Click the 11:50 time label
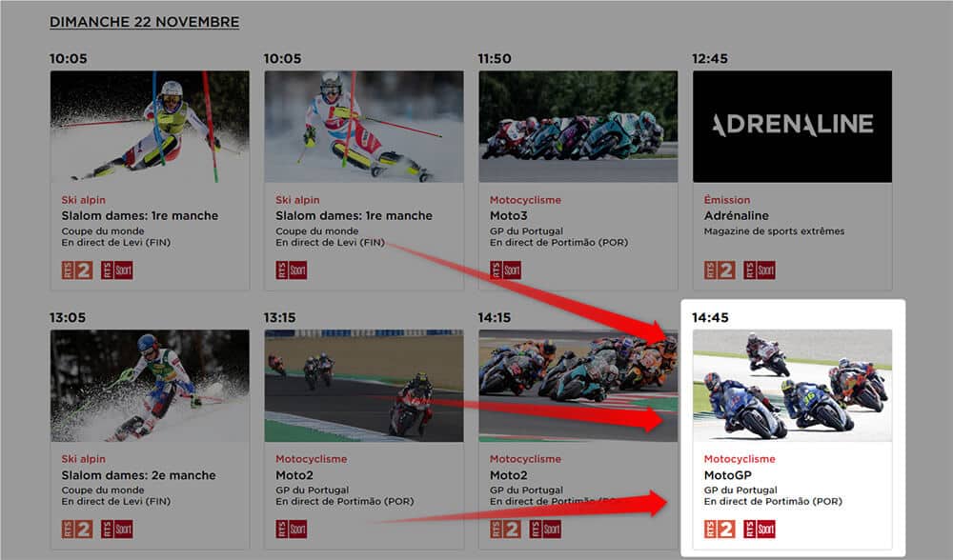Screen dimensions: 953x560 494,59
